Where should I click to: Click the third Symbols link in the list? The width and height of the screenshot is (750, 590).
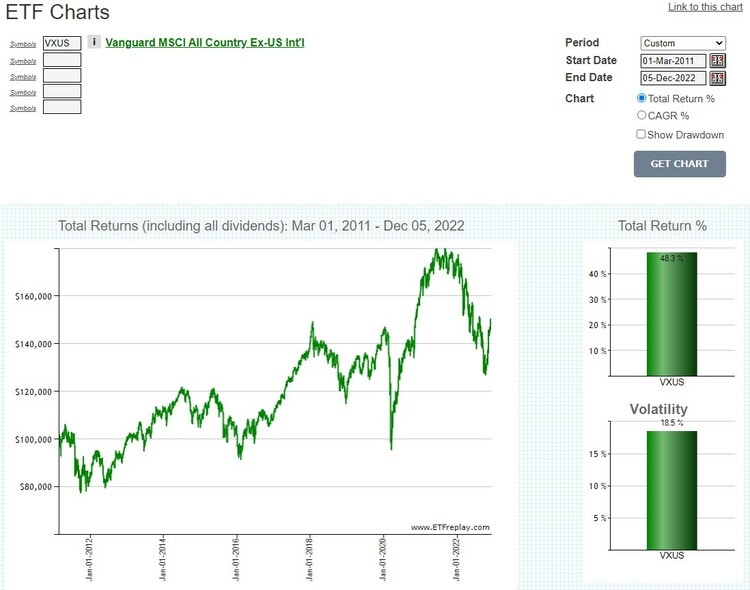click(x=23, y=77)
